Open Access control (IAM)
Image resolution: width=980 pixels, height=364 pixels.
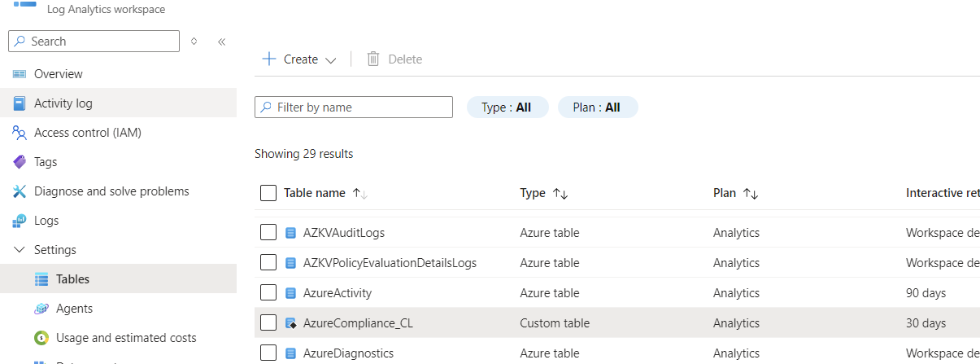coord(88,133)
